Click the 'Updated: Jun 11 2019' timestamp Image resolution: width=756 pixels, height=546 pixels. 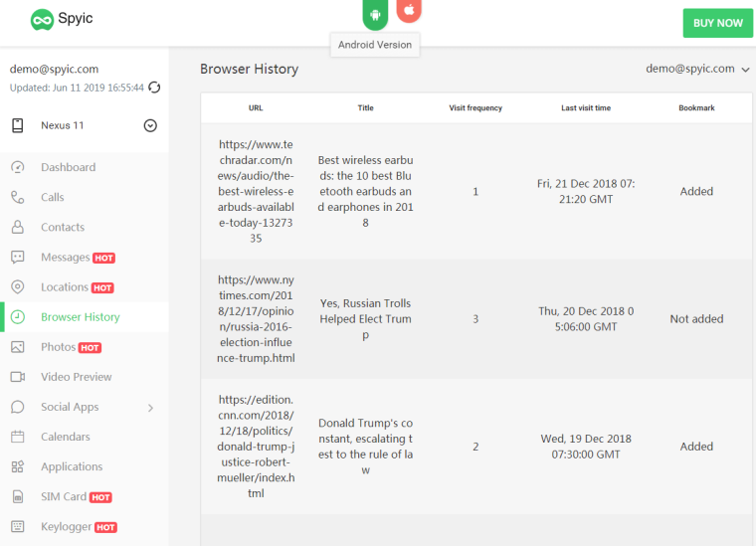click(77, 88)
